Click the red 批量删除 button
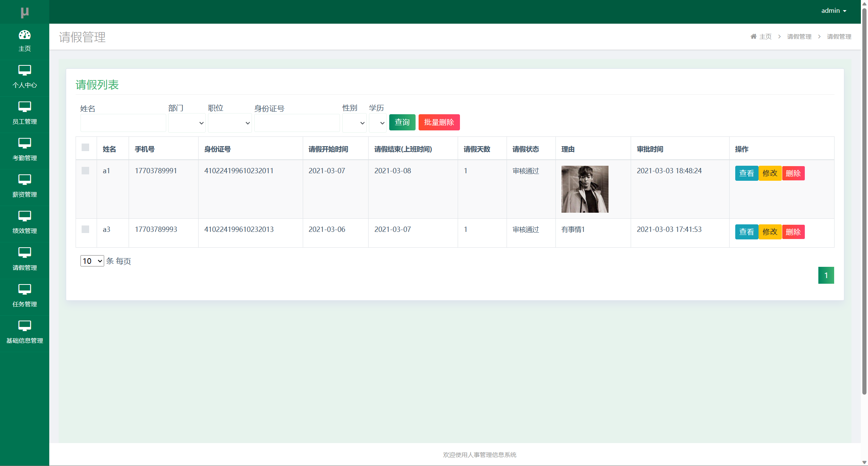 [x=439, y=122]
